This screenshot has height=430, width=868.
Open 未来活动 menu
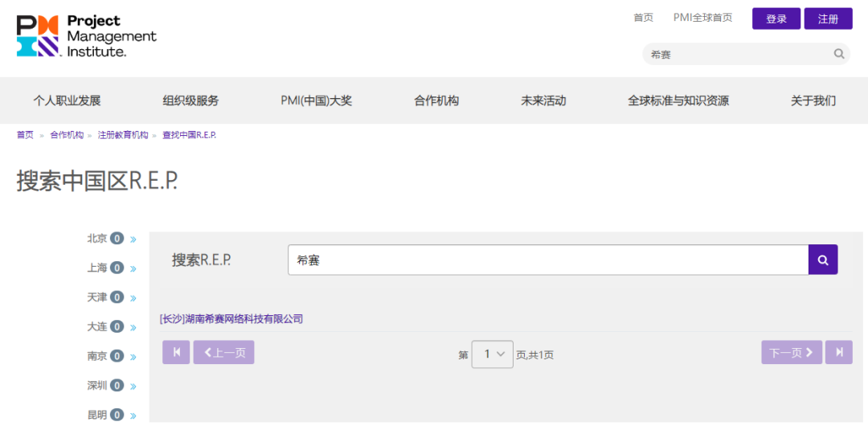click(x=543, y=100)
